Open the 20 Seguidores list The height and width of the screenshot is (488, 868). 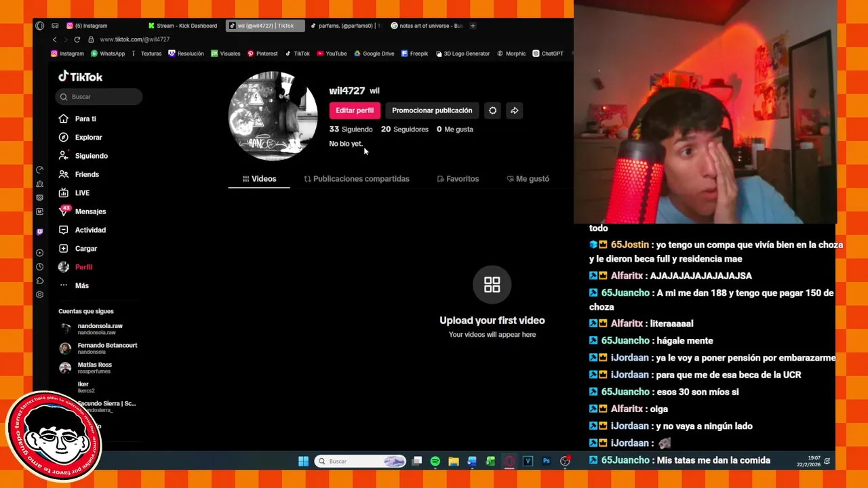405,129
